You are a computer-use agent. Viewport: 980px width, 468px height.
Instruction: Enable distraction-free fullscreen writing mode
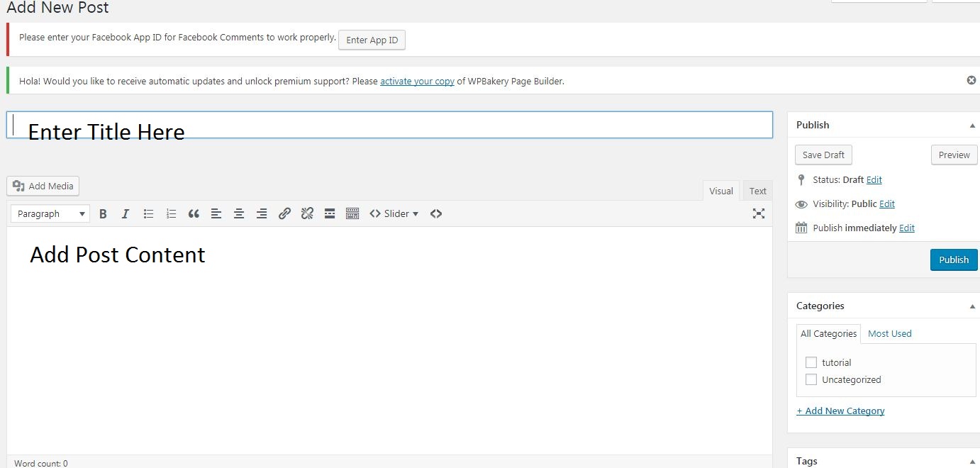click(758, 213)
